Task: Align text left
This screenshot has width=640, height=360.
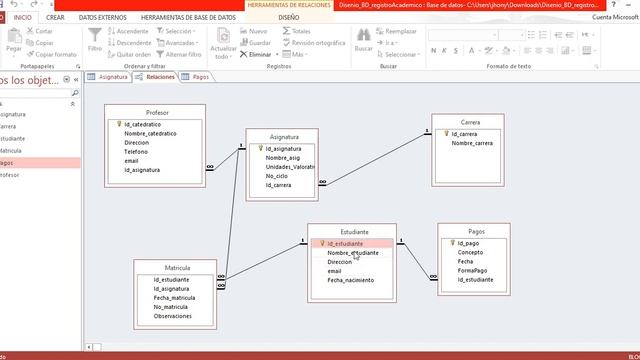Action: click(527, 51)
